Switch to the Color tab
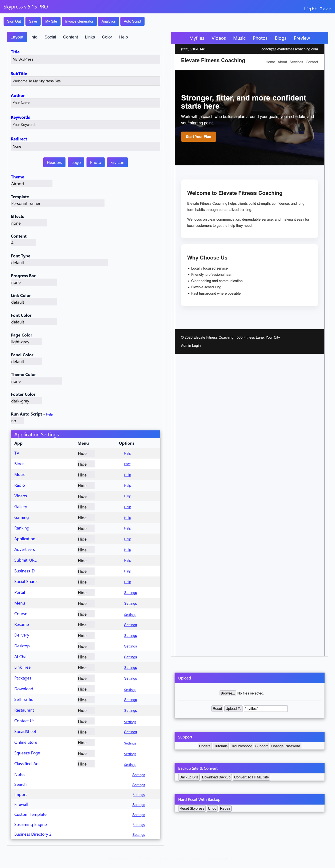 click(107, 37)
